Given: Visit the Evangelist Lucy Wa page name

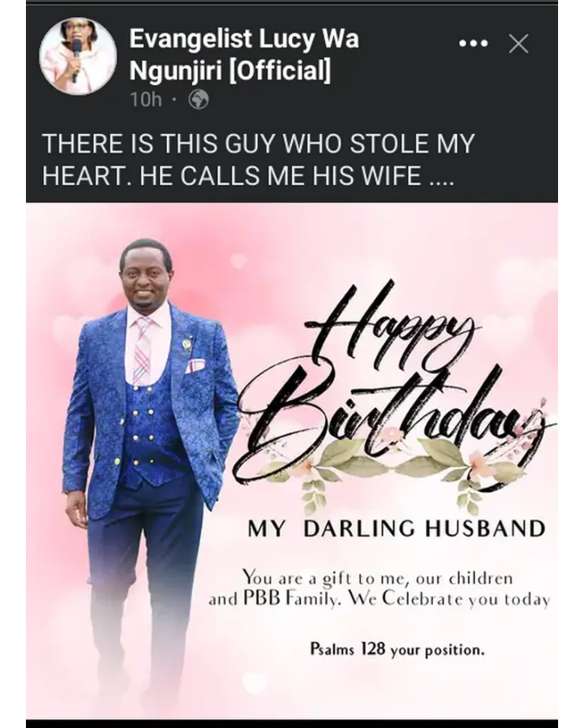Looking at the screenshot, I should [x=244, y=38].
